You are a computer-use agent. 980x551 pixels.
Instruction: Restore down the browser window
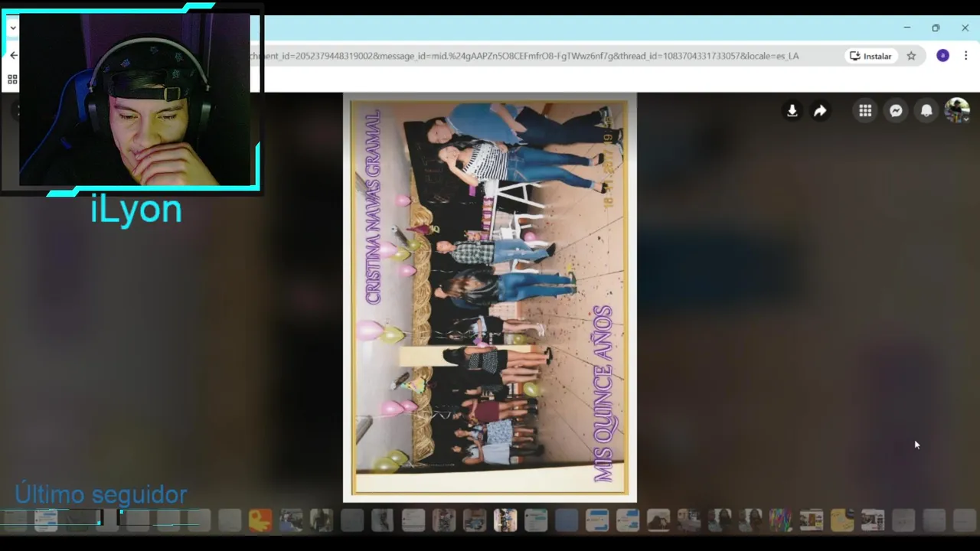(x=936, y=28)
